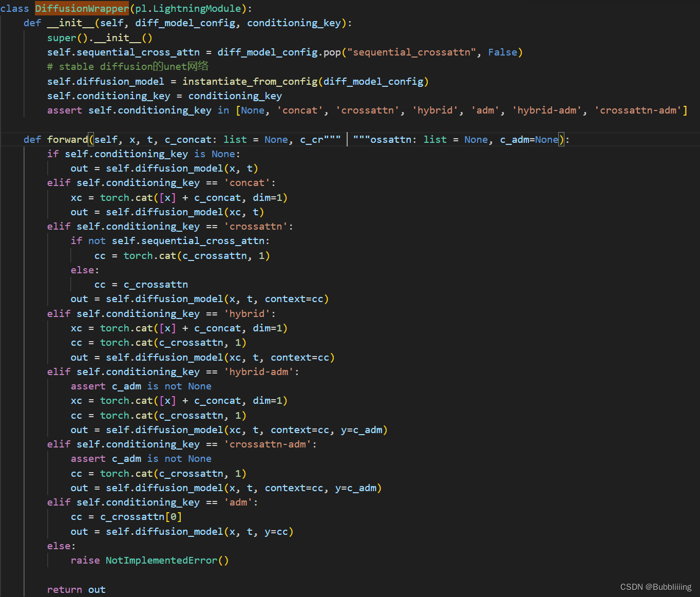700x597 pixels.
Task: Click the __init__ method name in def line
Action: (x=70, y=23)
